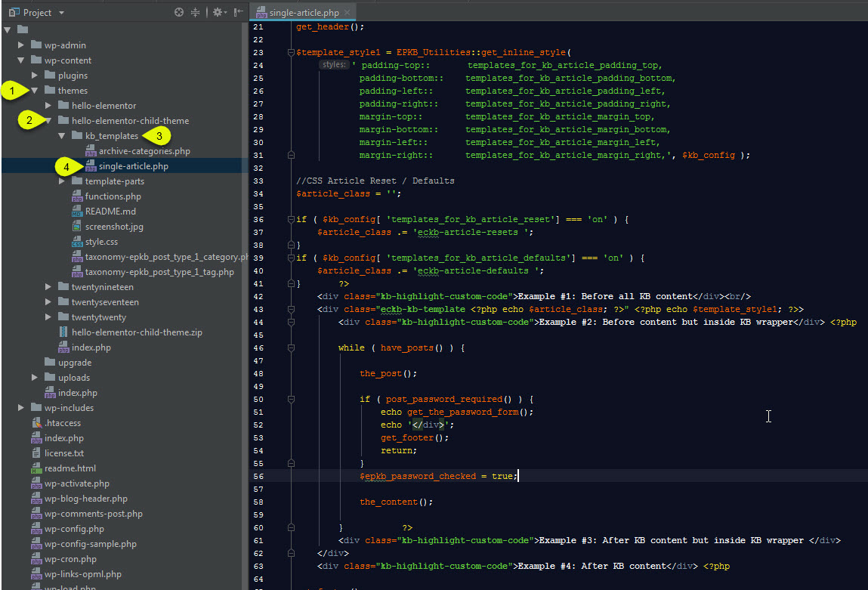Collapse the if block at line 50
868x590 pixels.
290,399
